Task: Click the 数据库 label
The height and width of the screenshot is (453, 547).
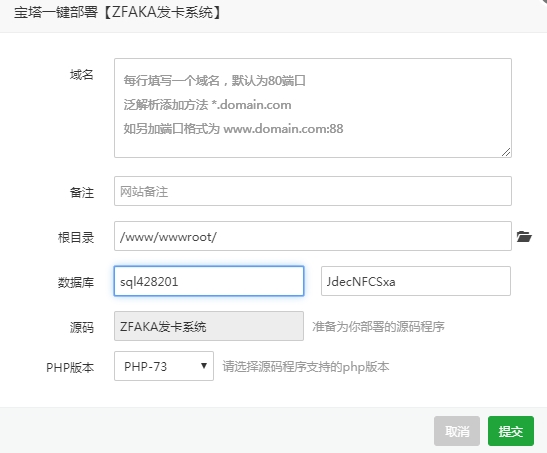Action: click(x=76, y=282)
